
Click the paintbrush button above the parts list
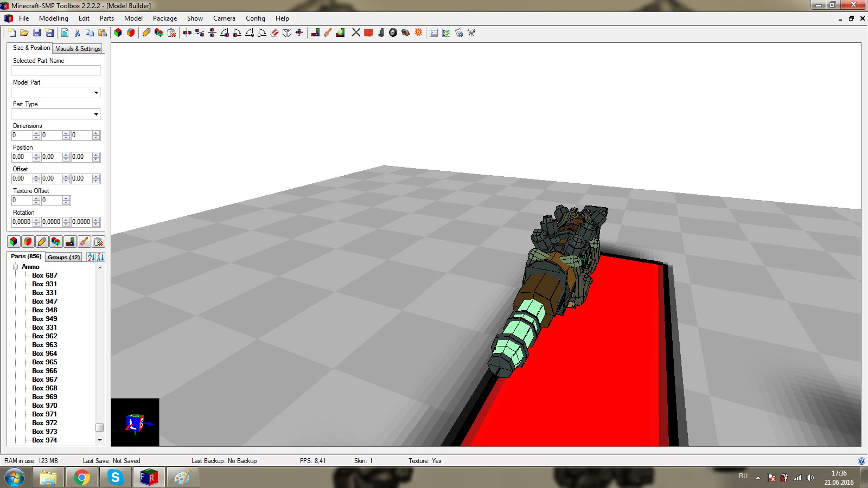(84, 242)
